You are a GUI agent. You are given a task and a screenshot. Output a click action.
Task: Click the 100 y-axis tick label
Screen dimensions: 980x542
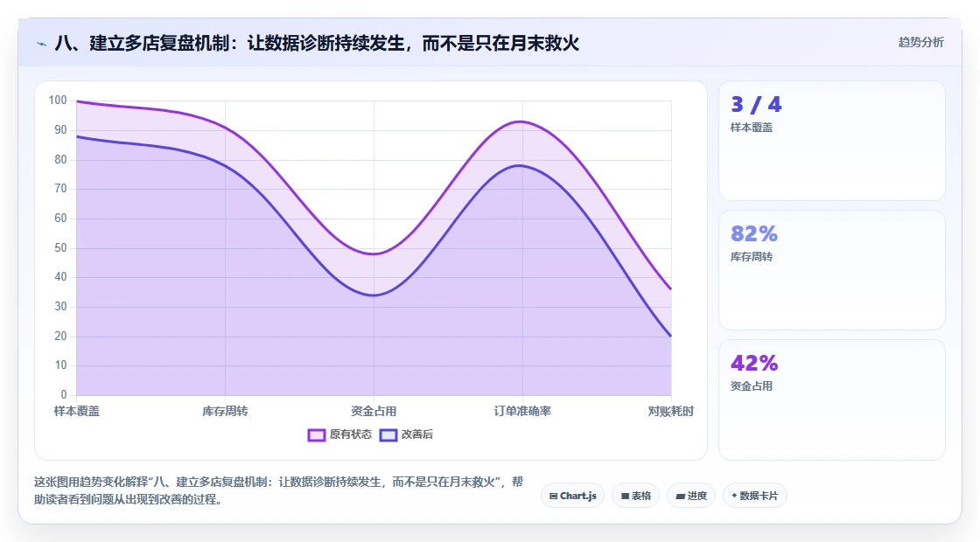point(58,101)
